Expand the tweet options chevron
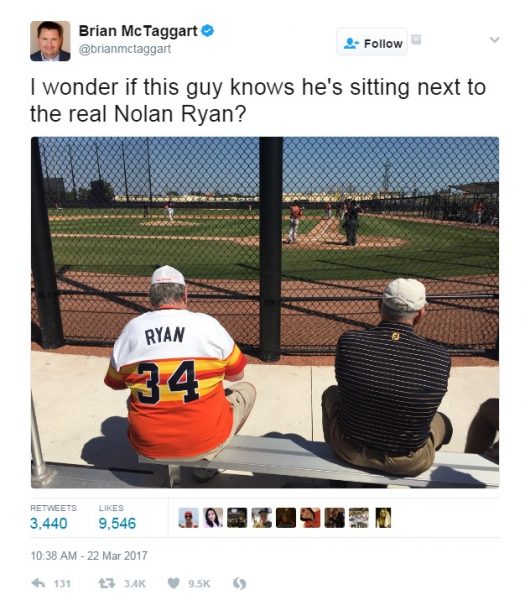The image size is (525, 600). click(494, 39)
